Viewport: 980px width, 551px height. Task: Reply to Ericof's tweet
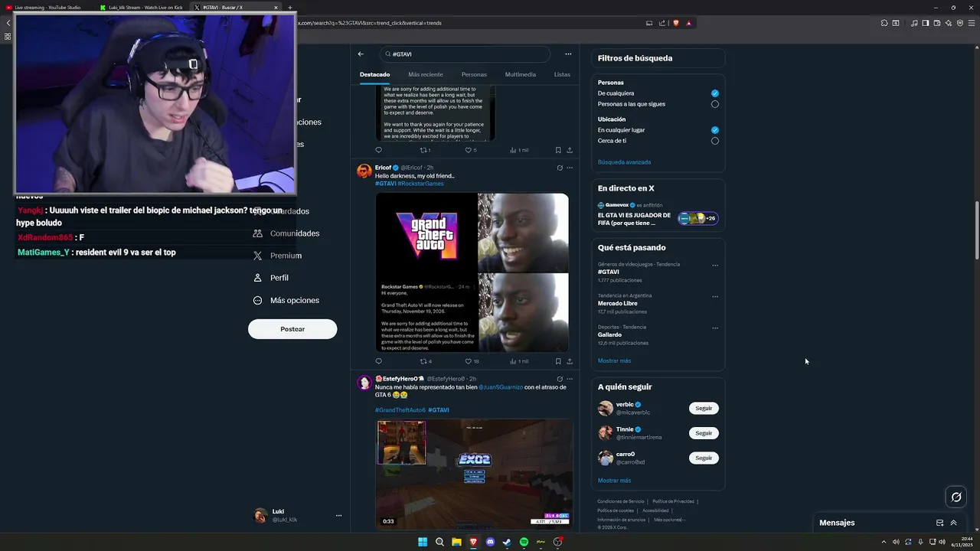coord(378,361)
